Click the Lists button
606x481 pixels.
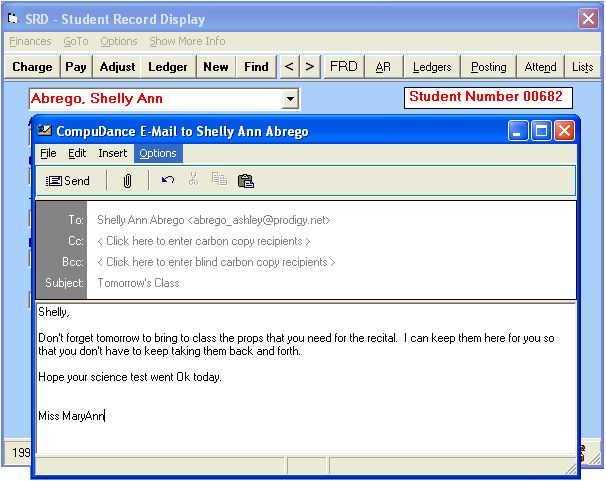582,67
